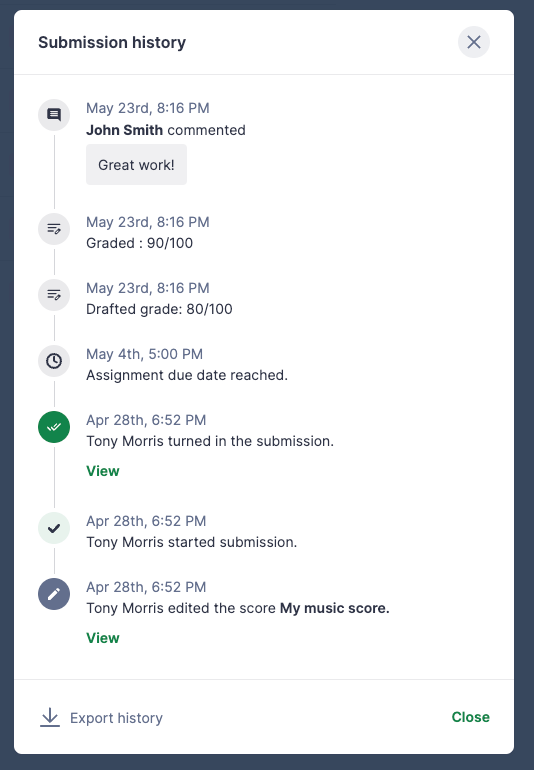Click the Assignment due date reached entry
The image size is (534, 770).
pyautogui.click(x=187, y=375)
